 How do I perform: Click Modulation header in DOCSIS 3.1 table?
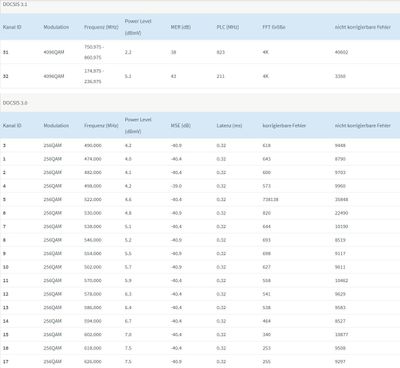(56, 27)
